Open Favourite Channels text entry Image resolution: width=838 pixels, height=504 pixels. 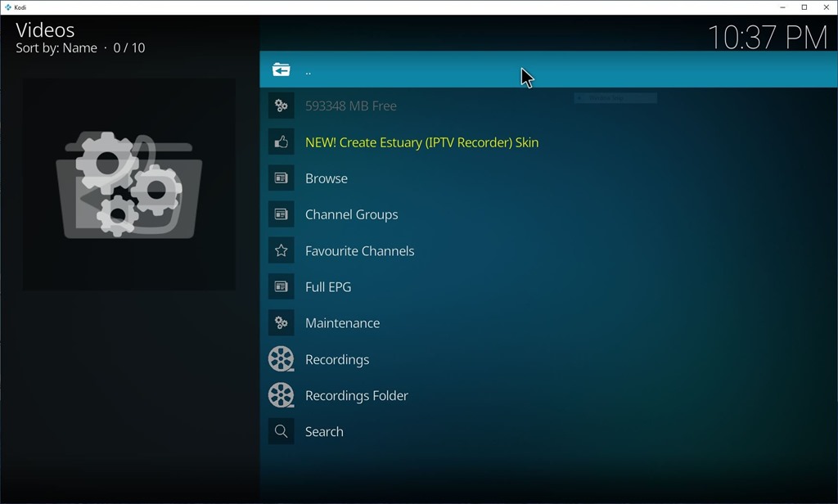pyautogui.click(x=359, y=251)
